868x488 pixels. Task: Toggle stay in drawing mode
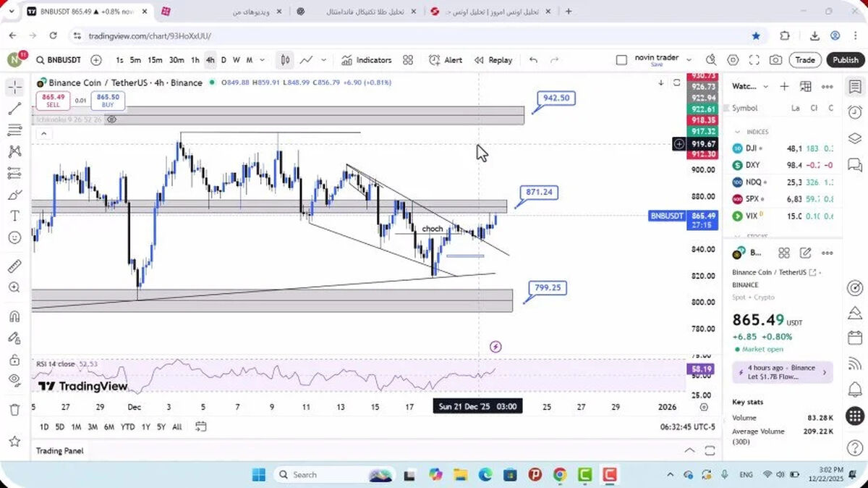(x=14, y=338)
